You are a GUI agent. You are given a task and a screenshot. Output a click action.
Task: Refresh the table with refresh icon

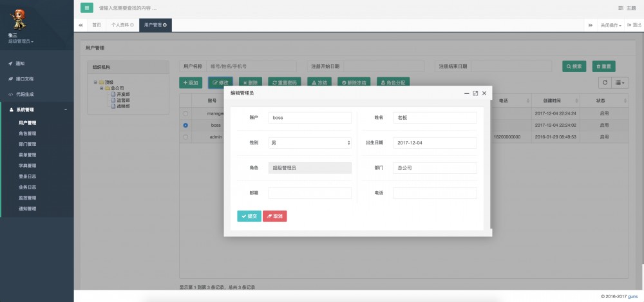[605, 82]
